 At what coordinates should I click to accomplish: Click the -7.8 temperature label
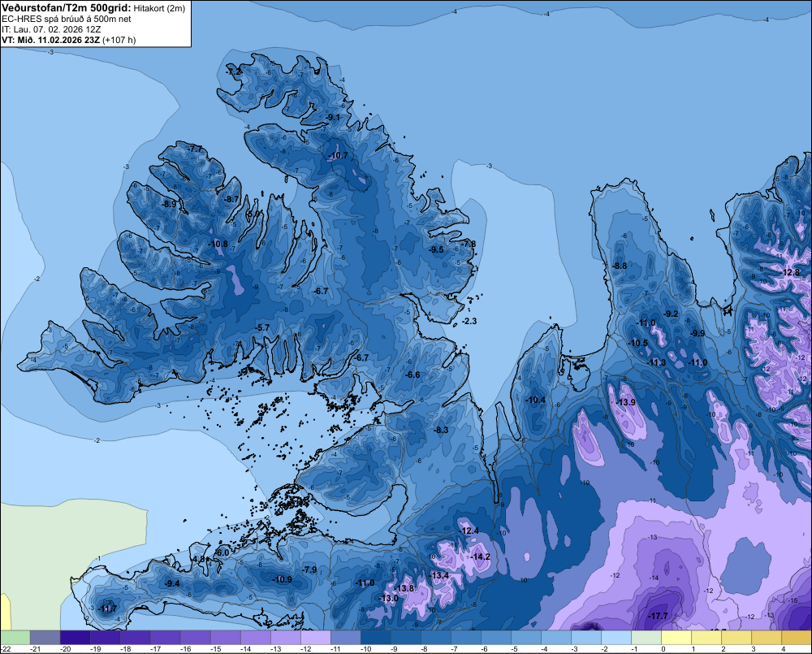[x=469, y=244]
